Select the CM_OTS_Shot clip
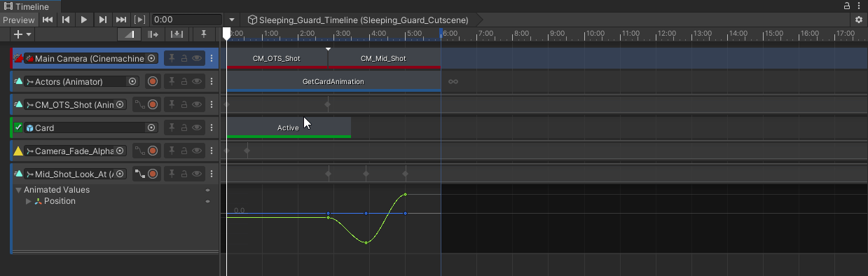Image resolution: width=868 pixels, height=276 pixels. click(277, 58)
